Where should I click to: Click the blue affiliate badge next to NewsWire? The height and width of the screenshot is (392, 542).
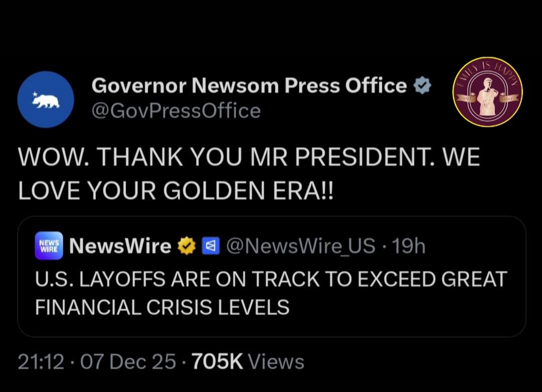211,246
